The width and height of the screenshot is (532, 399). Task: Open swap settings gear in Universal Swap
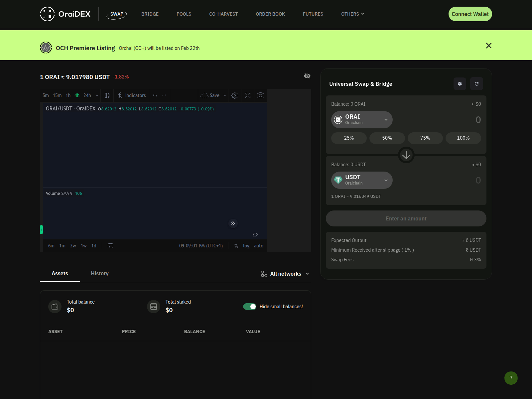point(460,84)
